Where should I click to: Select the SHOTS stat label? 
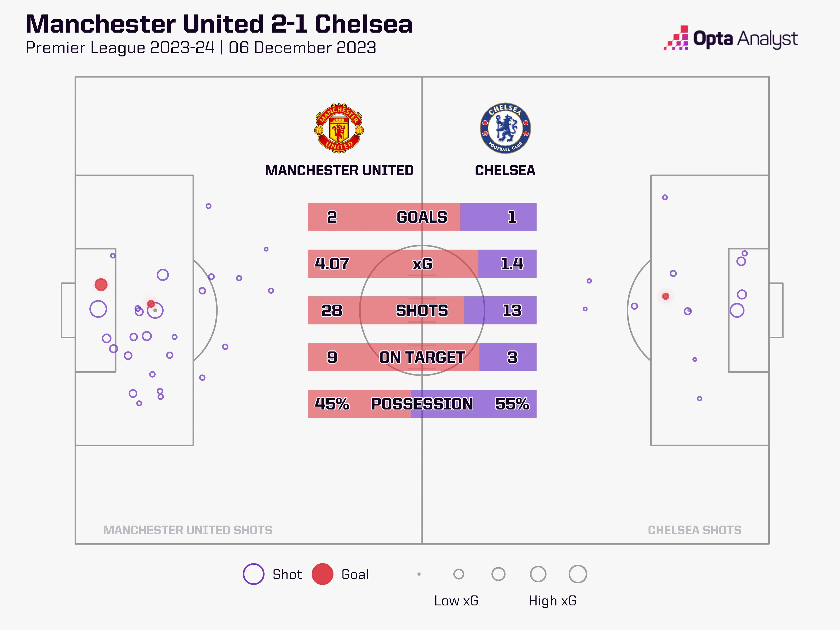422,311
